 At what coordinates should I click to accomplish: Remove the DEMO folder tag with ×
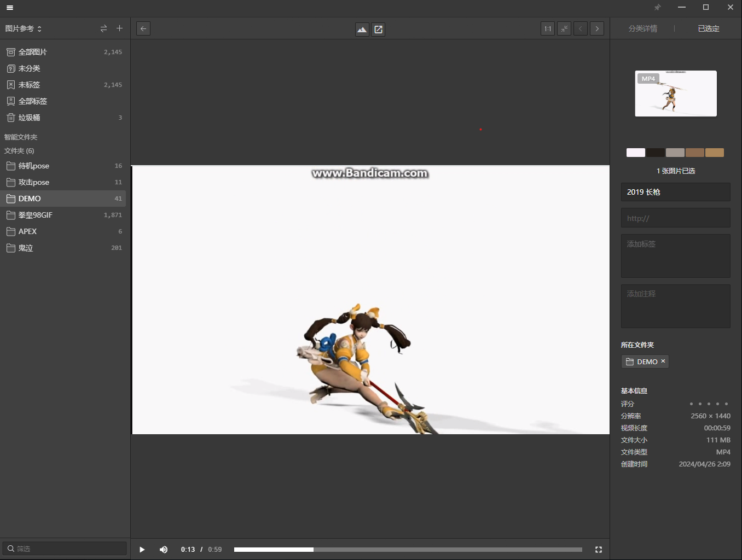[663, 361]
